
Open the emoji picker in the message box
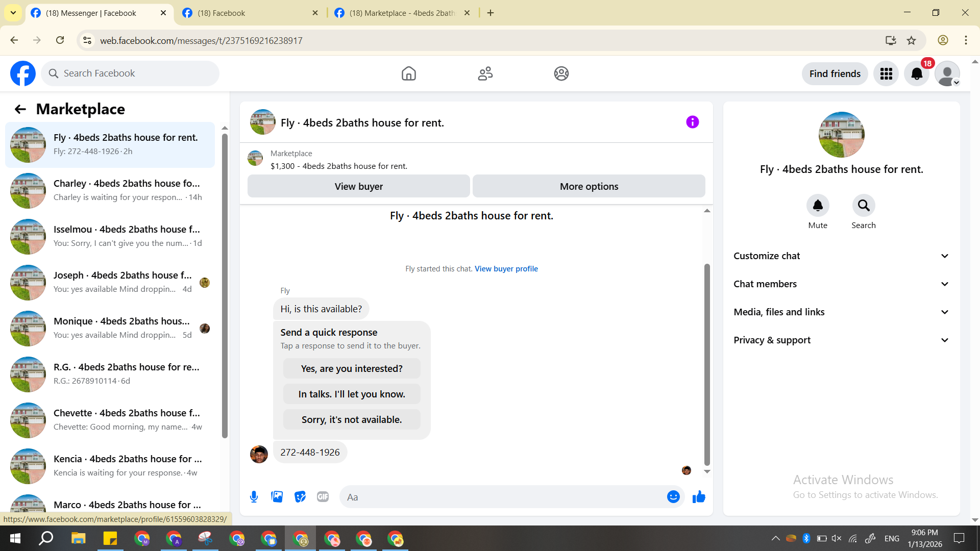tap(673, 496)
